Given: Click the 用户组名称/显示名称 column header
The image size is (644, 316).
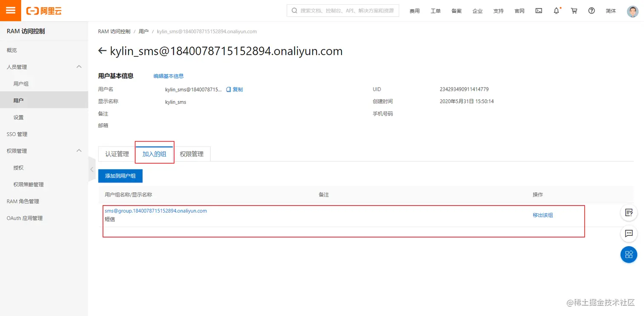Looking at the screenshot, I should tap(129, 194).
